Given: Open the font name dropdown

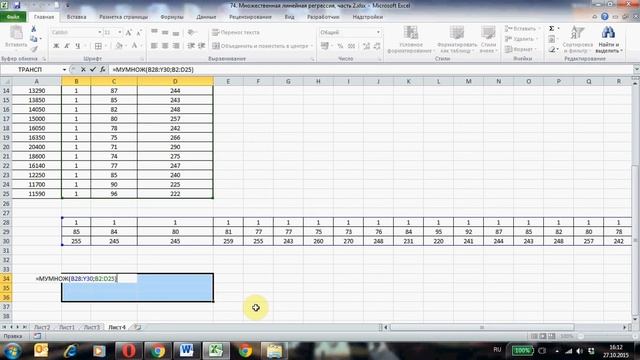Looking at the screenshot, I should (100, 32).
